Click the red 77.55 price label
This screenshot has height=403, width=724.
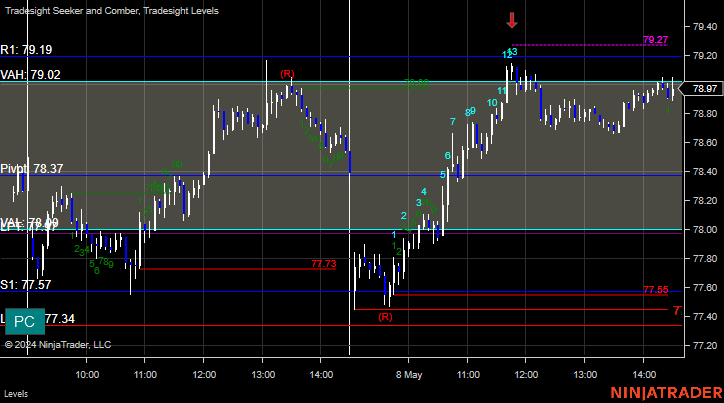656,289
